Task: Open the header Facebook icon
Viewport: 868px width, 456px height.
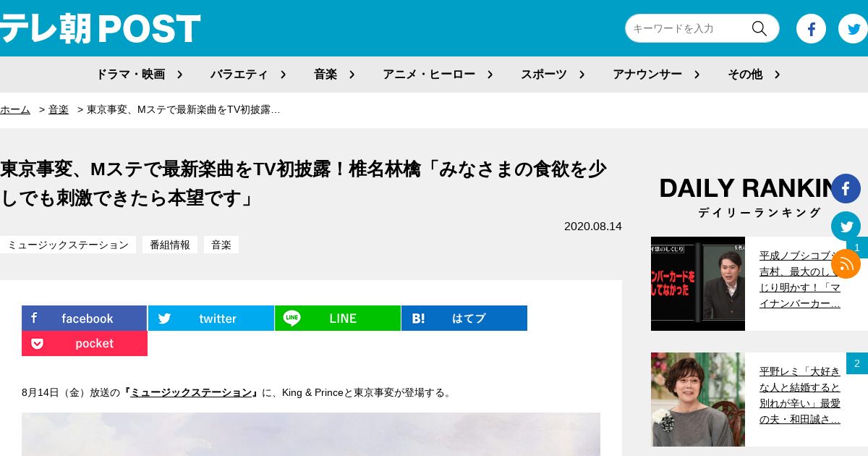Action: point(811,29)
